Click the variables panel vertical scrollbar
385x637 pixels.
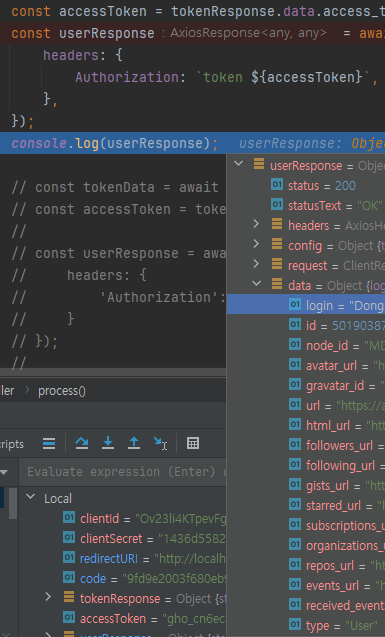pyautogui.click(x=13, y=504)
